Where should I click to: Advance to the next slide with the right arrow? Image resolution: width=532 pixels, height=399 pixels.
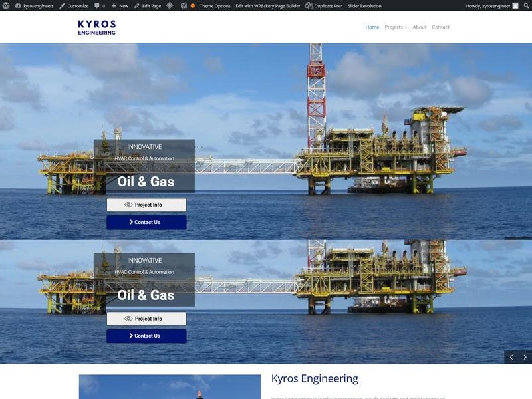[525, 357]
